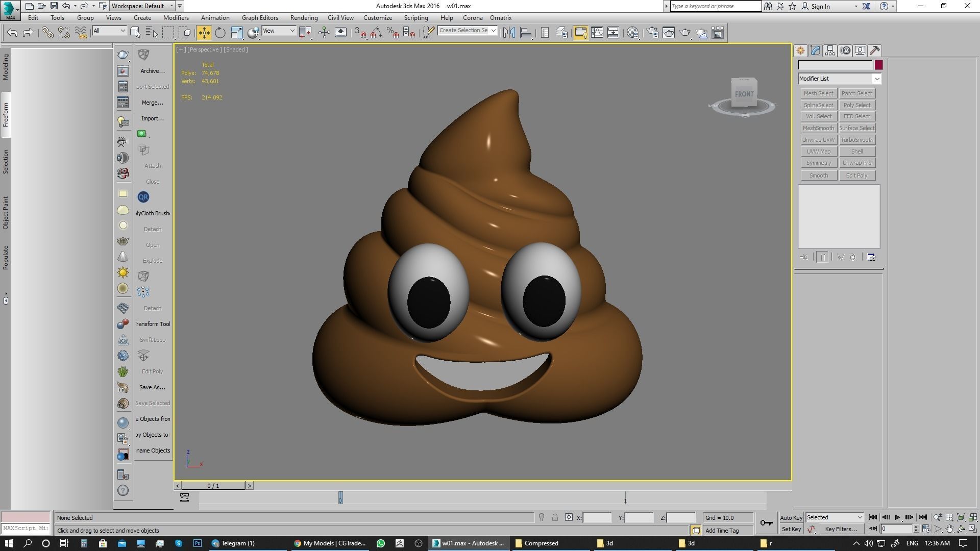Expand the undo history arrow
This screenshot has height=551, width=980.
76,6
